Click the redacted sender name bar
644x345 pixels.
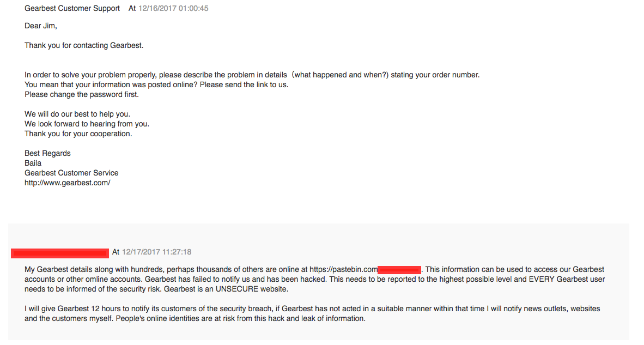click(60, 253)
